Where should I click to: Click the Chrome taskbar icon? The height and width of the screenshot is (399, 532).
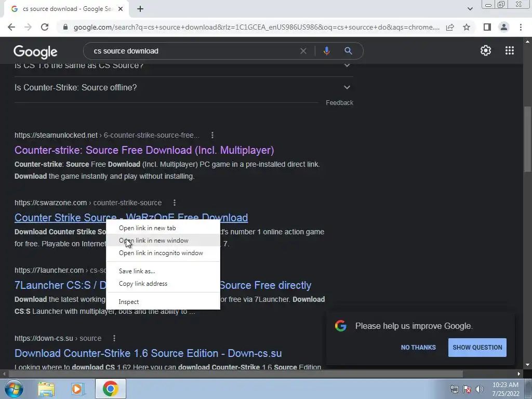[110, 389]
